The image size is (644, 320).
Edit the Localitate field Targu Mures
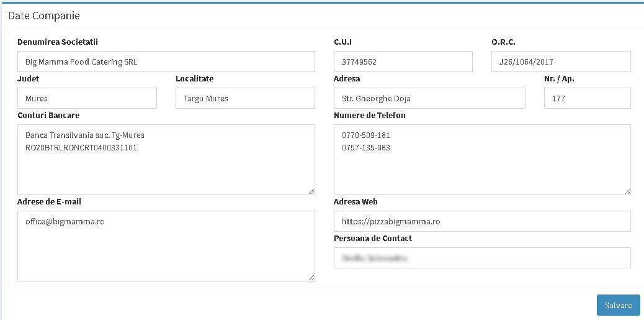pos(245,98)
